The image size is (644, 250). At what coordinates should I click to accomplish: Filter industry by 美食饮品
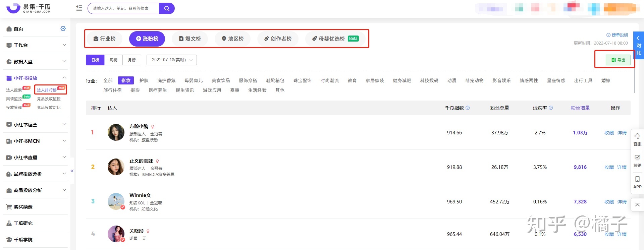pyautogui.click(x=221, y=80)
